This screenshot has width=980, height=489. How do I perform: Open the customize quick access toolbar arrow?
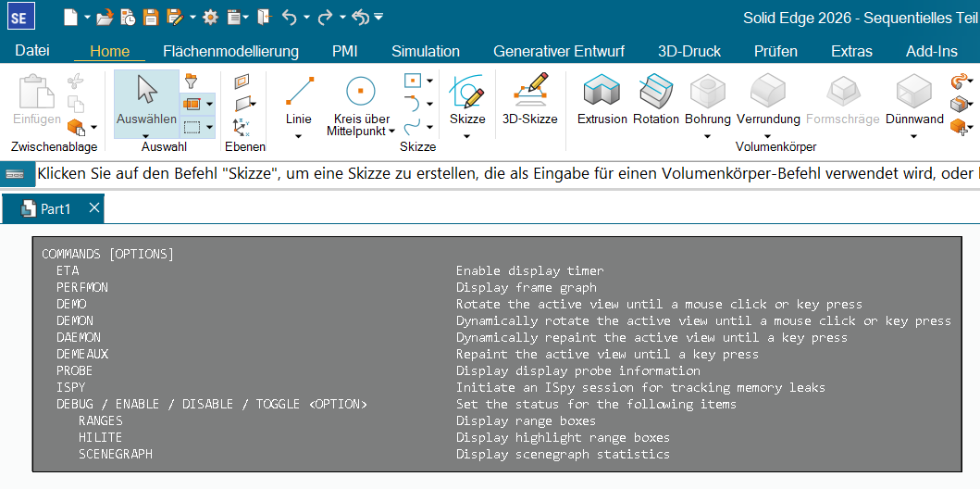tap(378, 17)
